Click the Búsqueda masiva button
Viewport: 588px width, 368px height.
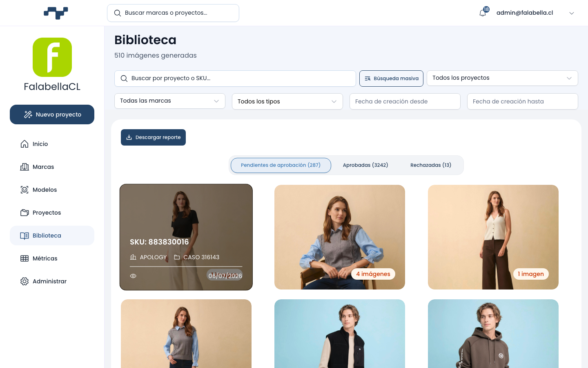click(x=391, y=79)
